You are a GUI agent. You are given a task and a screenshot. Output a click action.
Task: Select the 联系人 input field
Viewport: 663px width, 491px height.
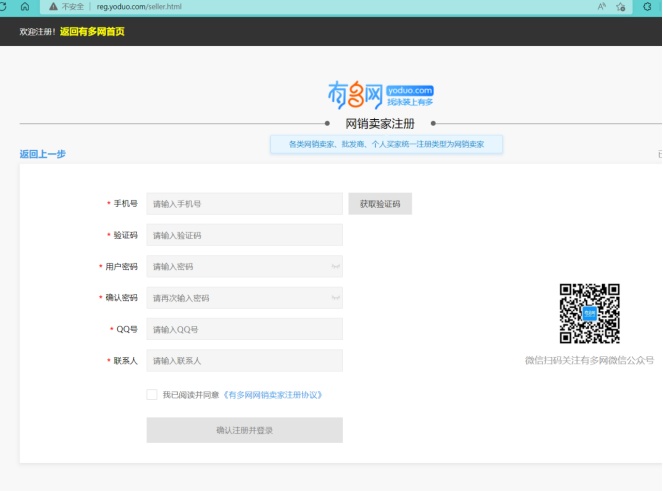pos(244,360)
